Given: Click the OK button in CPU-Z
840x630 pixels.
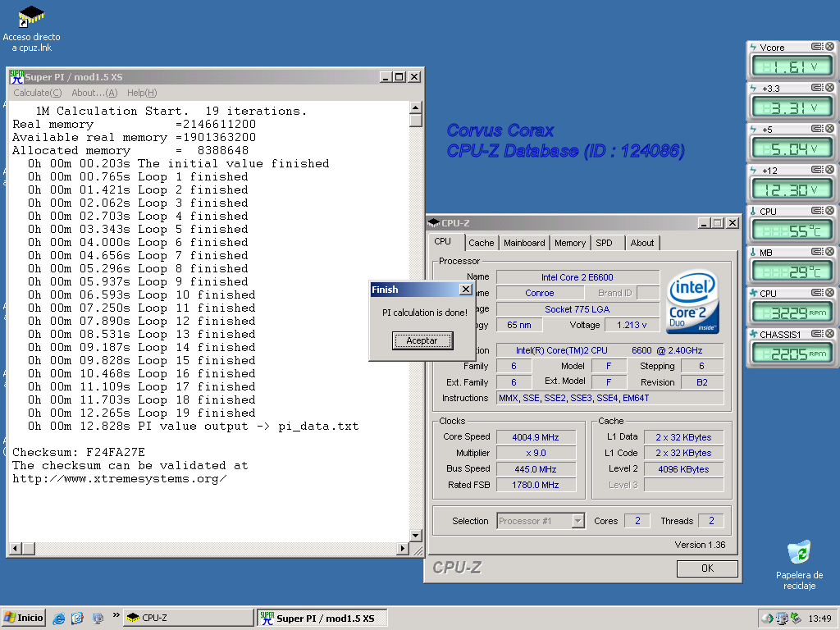Looking at the screenshot, I should pos(706,568).
